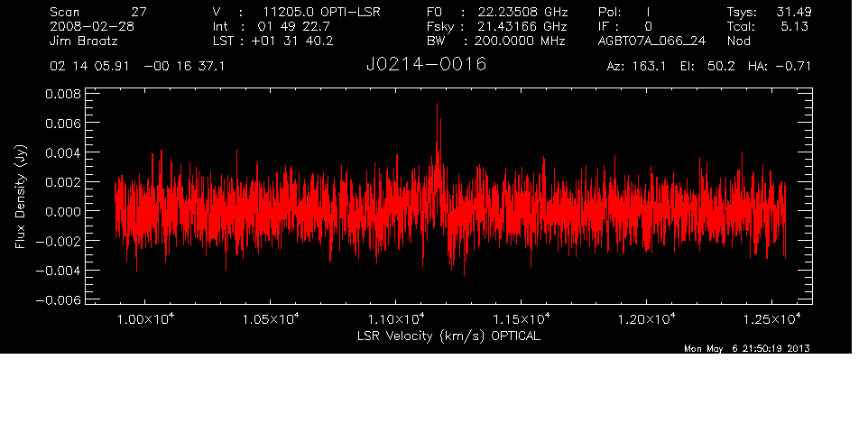Click the observer name Jim Braatz
868x442 pixels.
pyautogui.click(x=84, y=41)
